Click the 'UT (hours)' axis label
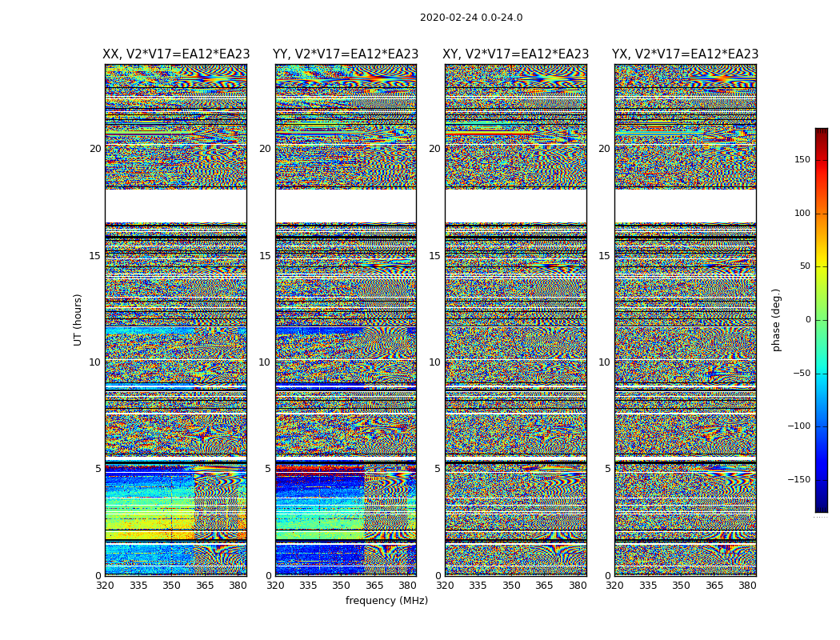Image resolution: width=840 pixels, height=640 pixels. pyautogui.click(x=78, y=320)
